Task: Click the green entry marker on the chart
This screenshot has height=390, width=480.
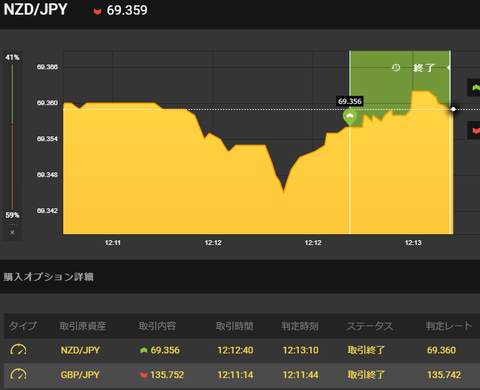Action: click(350, 117)
